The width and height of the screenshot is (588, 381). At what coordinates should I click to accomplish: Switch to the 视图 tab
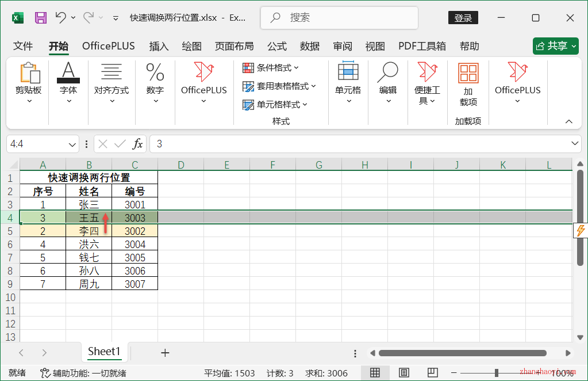pyautogui.click(x=375, y=46)
